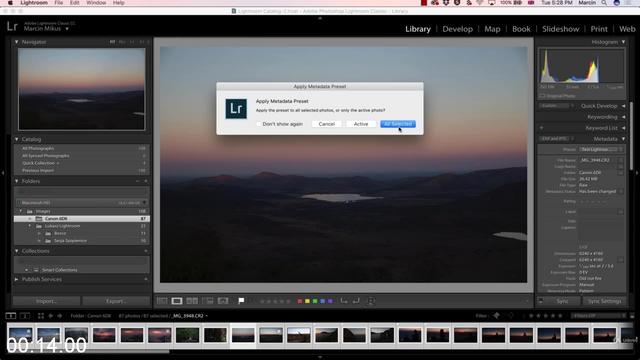Apply blue color label swatch

click(x=322, y=301)
